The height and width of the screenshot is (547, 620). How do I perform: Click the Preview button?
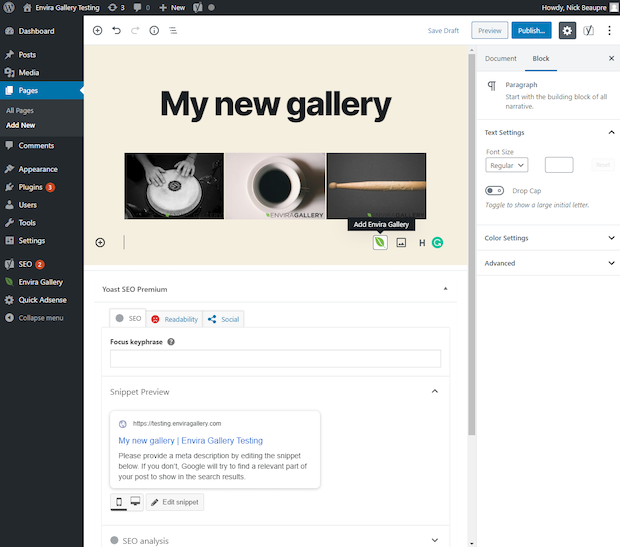(490, 30)
